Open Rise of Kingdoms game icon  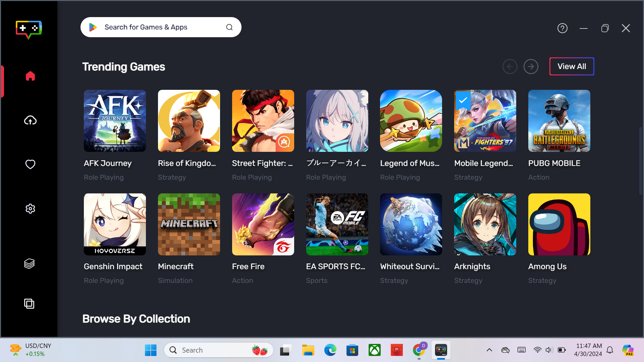point(189,121)
